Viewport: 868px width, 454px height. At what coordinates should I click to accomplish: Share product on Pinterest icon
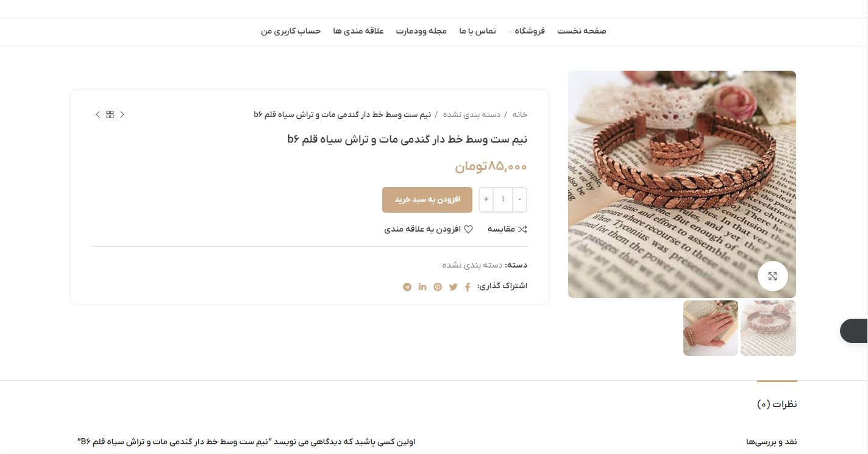[438, 287]
